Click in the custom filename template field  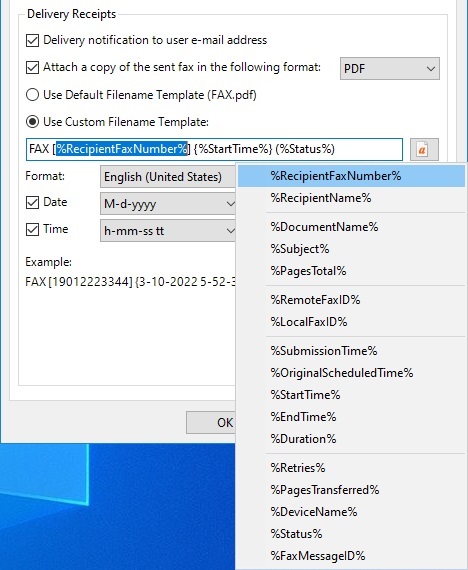coord(214,149)
